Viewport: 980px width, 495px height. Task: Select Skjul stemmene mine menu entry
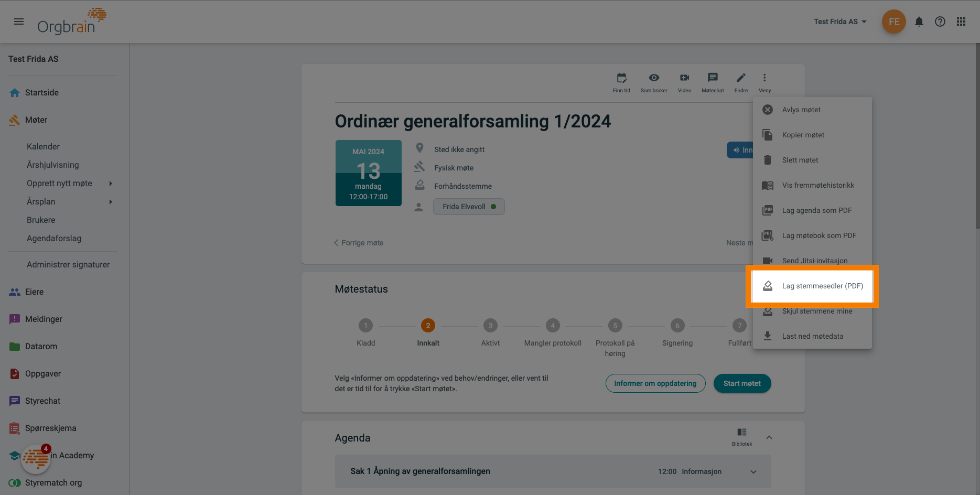pos(812,311)
